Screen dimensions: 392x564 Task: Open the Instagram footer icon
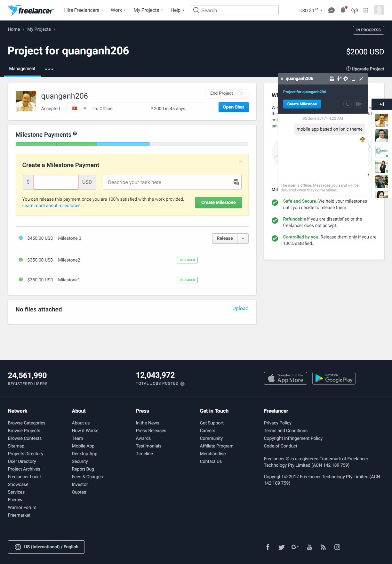coord(337,547)
